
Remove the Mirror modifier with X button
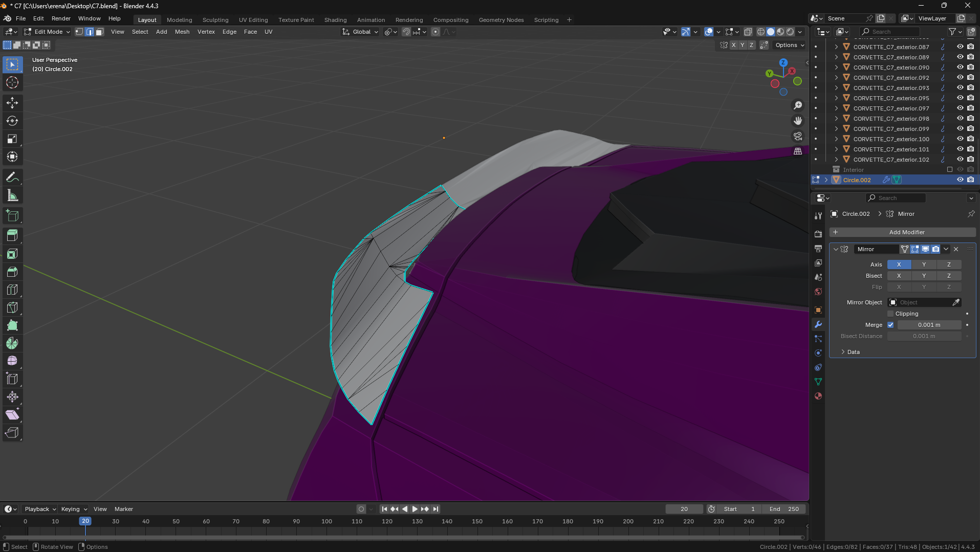click(956, 249)
